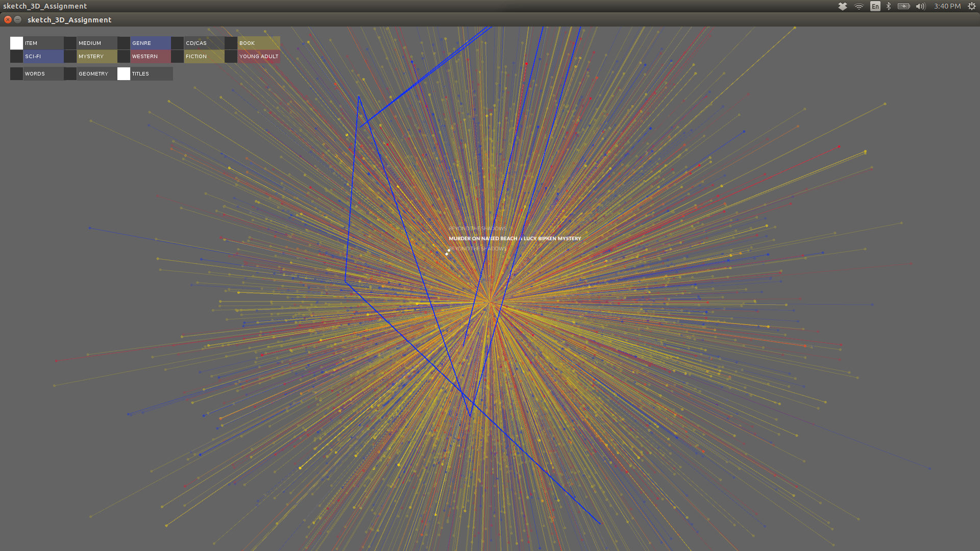Open the Wi-Fi network indicator
This screenshot has height=551, width=980.
pyautogui.click(x=859, y=6)
